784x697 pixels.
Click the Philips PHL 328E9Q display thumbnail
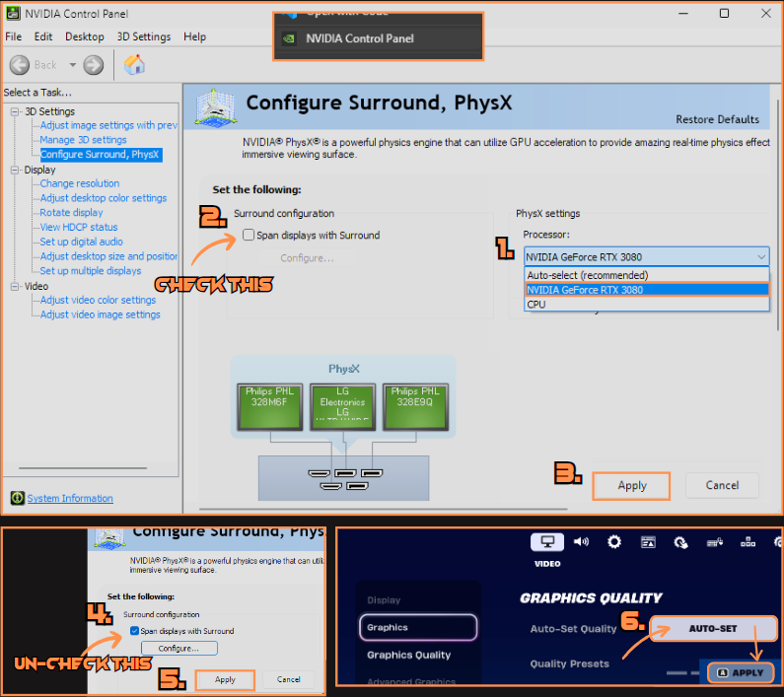pos(415,407)
